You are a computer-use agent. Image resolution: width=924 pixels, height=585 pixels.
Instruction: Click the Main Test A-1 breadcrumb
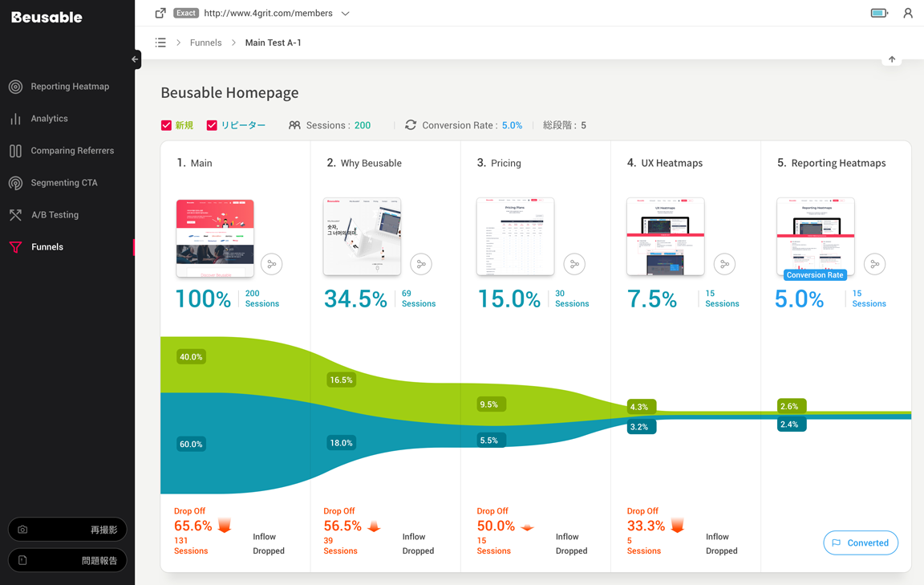(273, 43)
